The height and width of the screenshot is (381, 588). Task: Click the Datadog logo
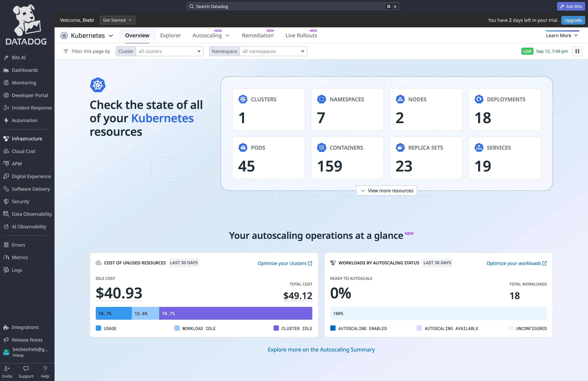pos(26,25)
